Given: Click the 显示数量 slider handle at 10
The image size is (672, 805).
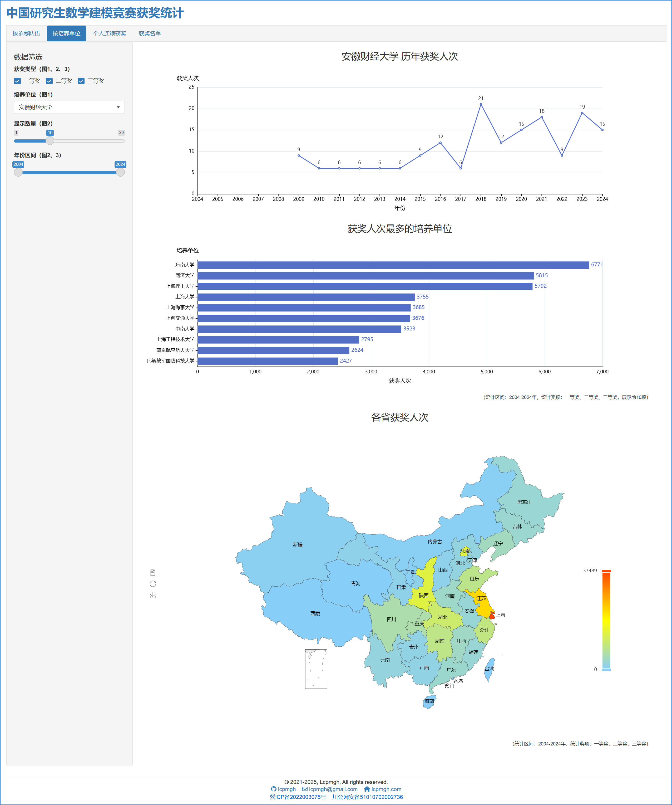Looking at the screenshot, I should pos(50,141).
